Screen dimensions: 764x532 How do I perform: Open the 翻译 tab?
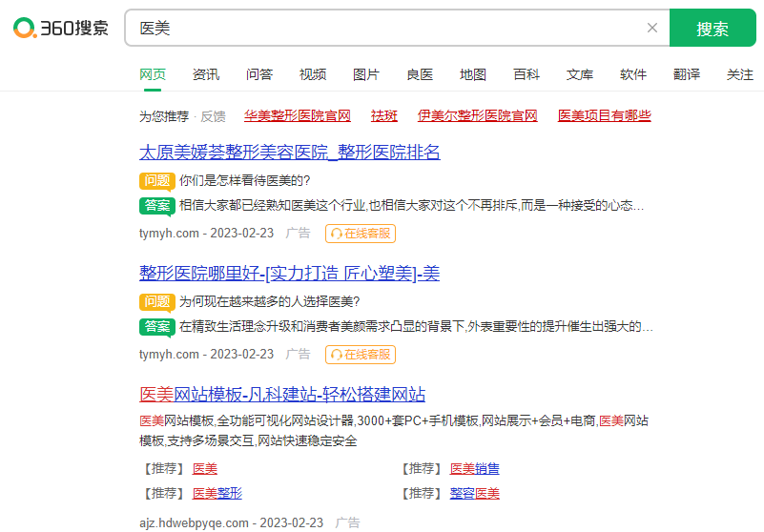pos(687,74)
